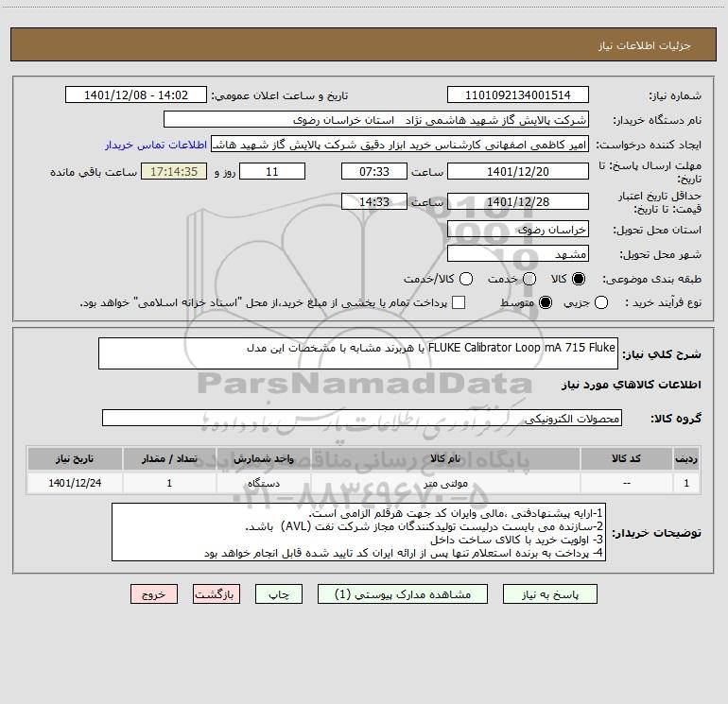Click the buyer notes text area
Viewport: 728px width, 704px height.
click(358, 532)
